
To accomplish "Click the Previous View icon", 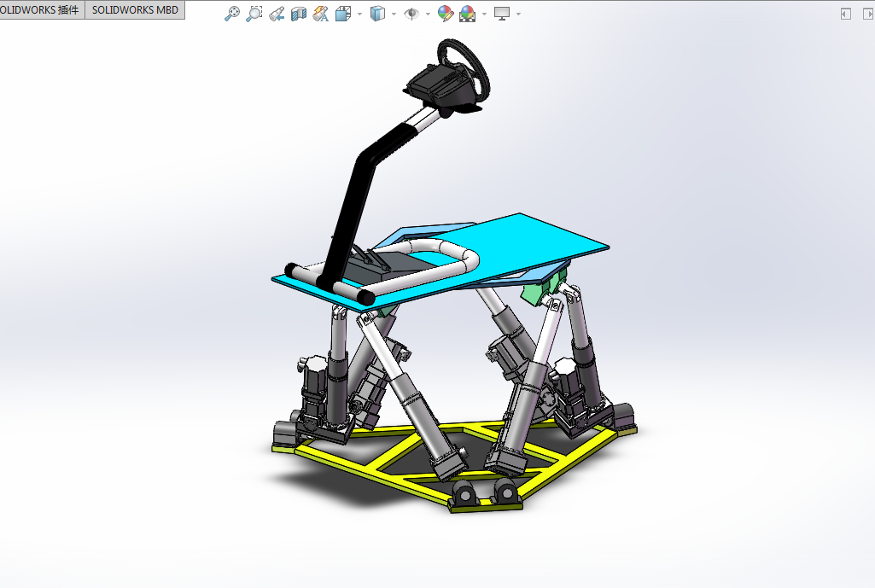I will 277,14.
